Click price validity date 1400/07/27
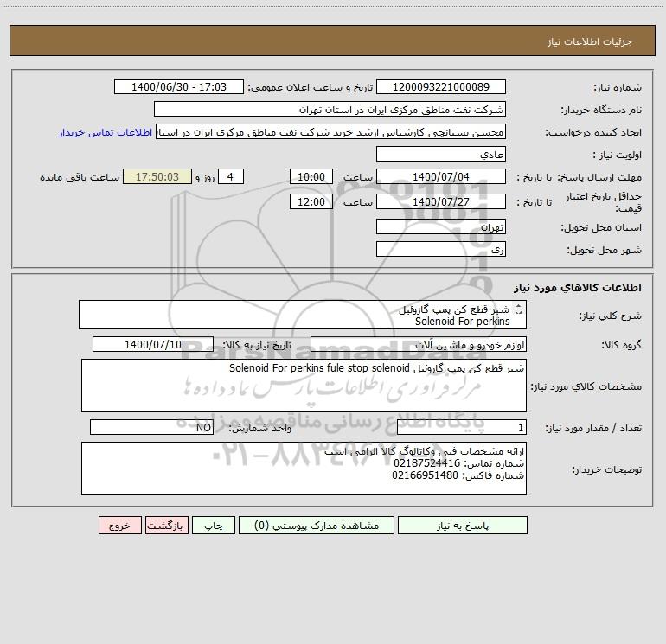The image size is (666, 644). 441,201
